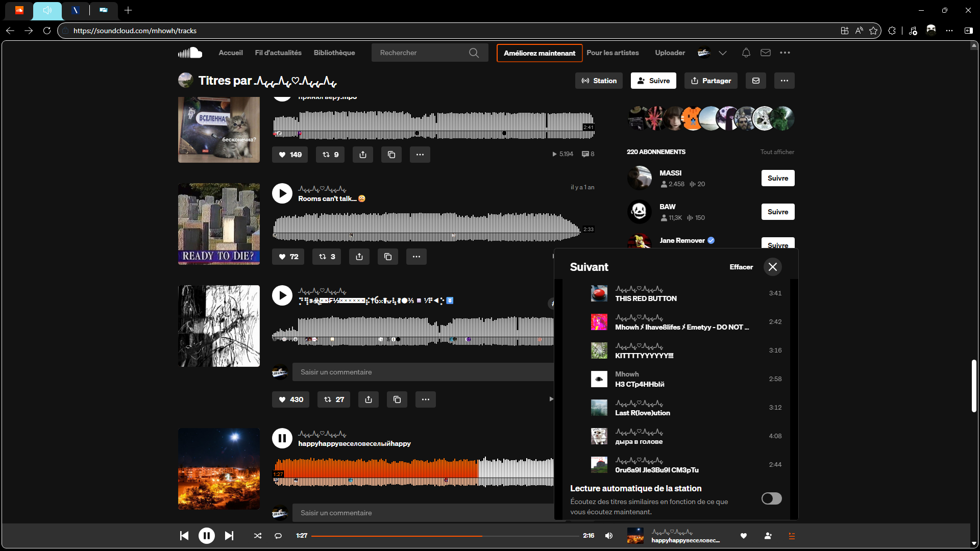980x551 pixels.
Task: Open Fil d'actualités menu item
Action: click(x=278, y=53)
